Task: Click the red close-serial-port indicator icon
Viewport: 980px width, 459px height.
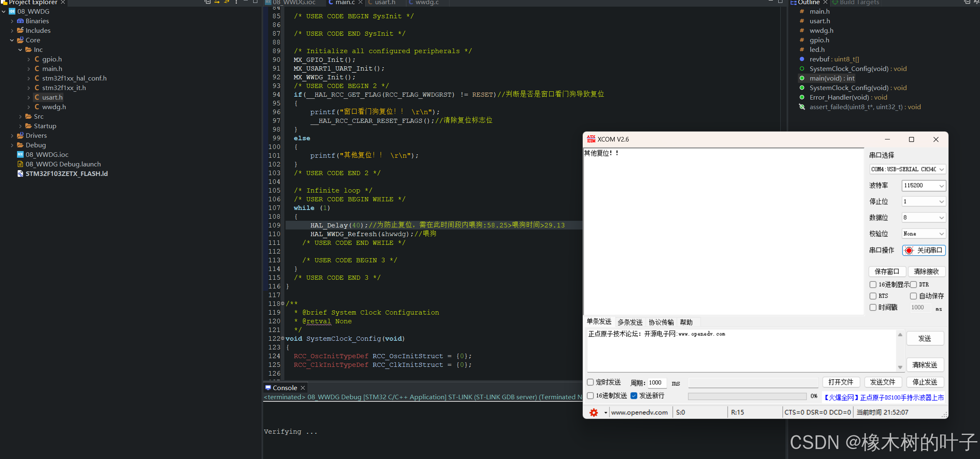Action: [x=909, y=250]
